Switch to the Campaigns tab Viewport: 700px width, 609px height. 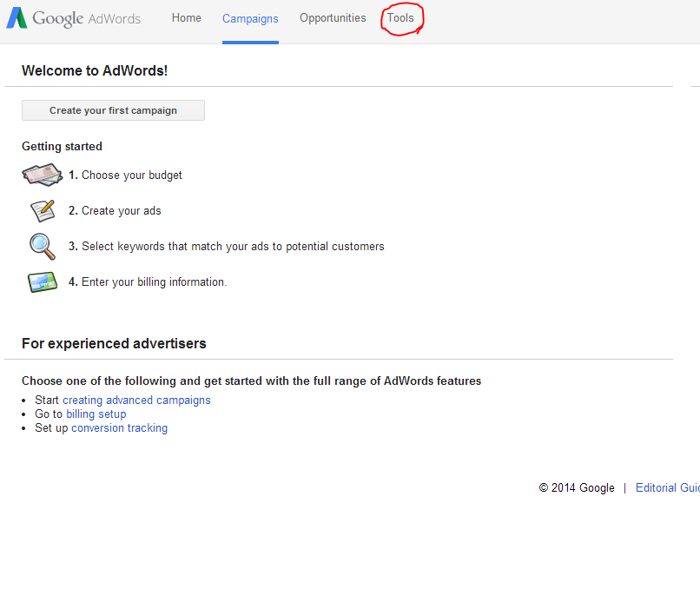250,19
